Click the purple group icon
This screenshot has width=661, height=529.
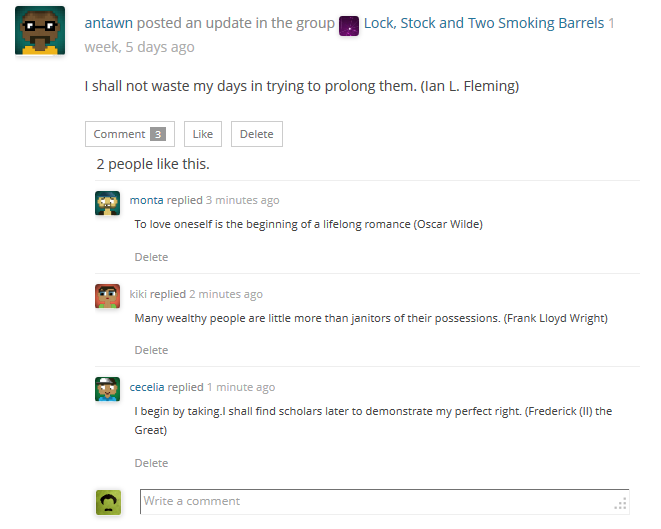click(x=349, y=25)
